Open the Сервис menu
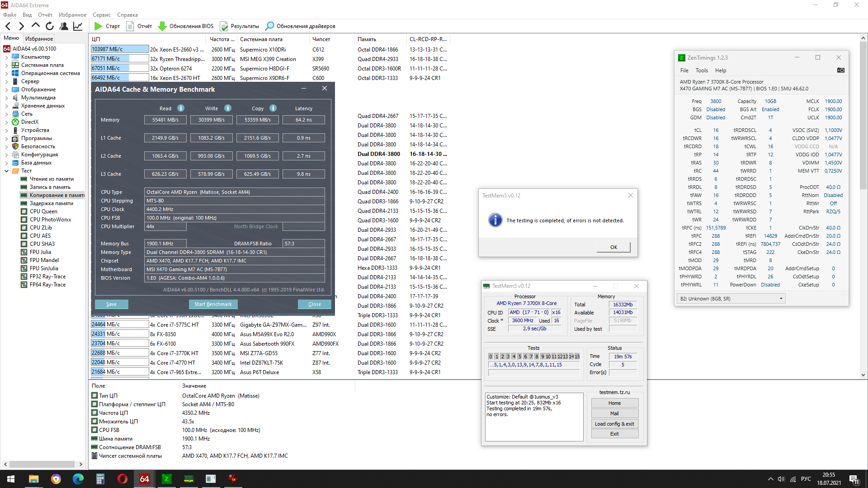The height and width of the screenshot is (488, 868). pyautogui.click(x=101, y=15)
